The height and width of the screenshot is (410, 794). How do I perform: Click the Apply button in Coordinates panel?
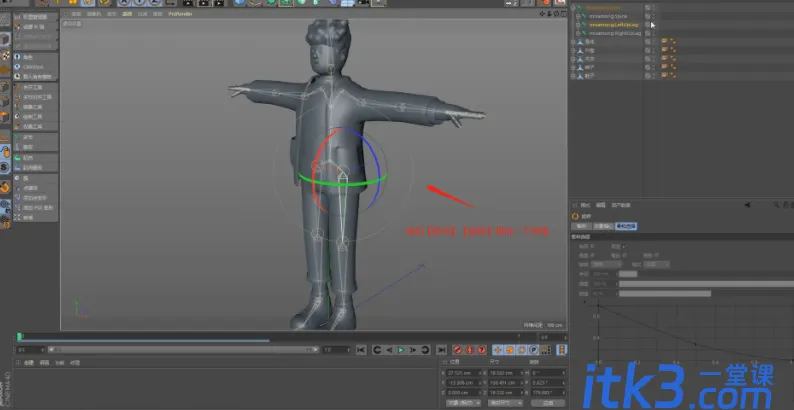(548, 403)
